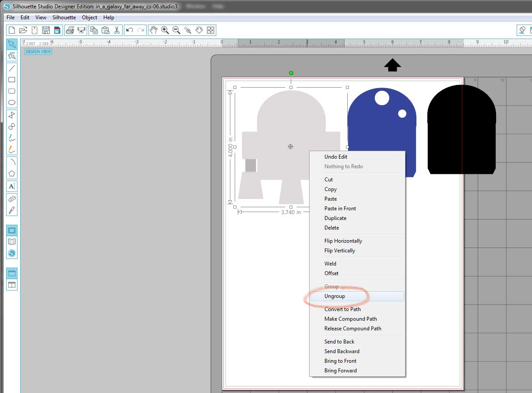532x393 pixels.
Task: Open the Silhouette menu
Action: point(64,18)
